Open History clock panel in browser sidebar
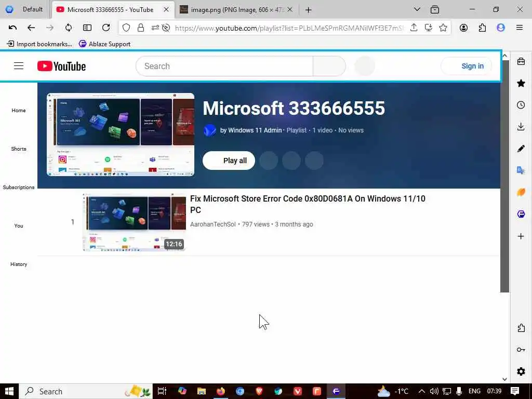532x399 pixels. tap(521, 105)
